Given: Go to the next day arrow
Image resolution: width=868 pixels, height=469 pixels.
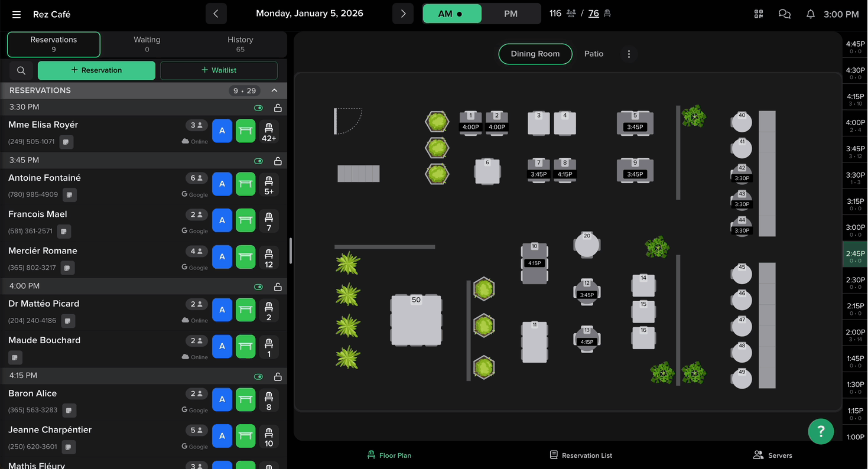Looking at the screenshot, I should click(x=403, y=14).
